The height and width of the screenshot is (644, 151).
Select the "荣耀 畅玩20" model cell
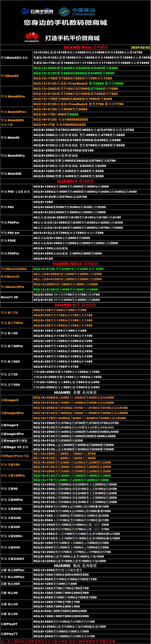click(x=16, y=614)
